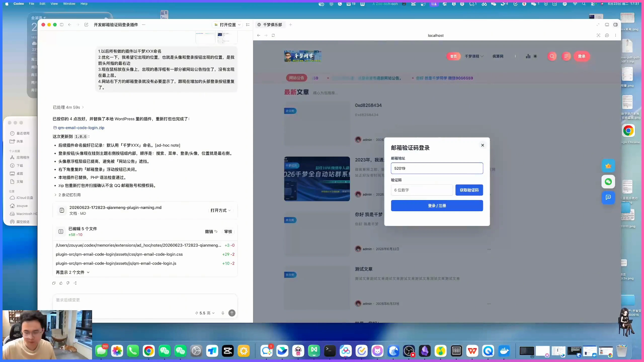644x362 pixels.
Task: Open the thread options ellipsis menu
Action: click(143, 25)
